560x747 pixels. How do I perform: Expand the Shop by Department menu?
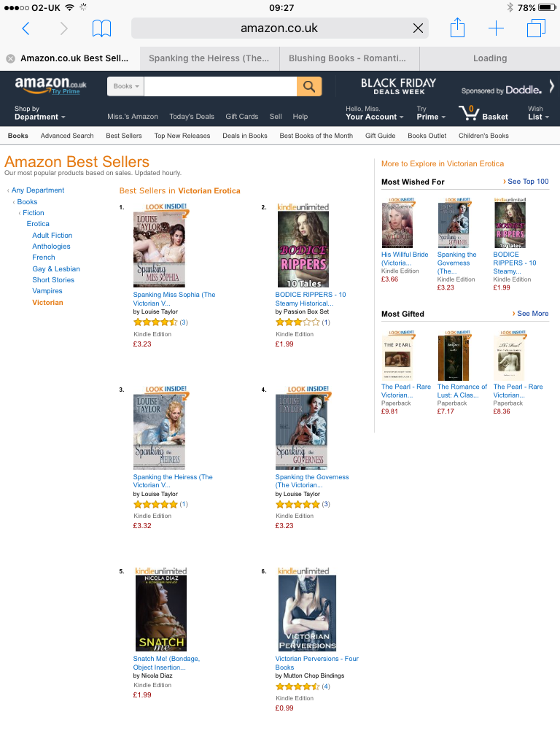coord(39,113)
